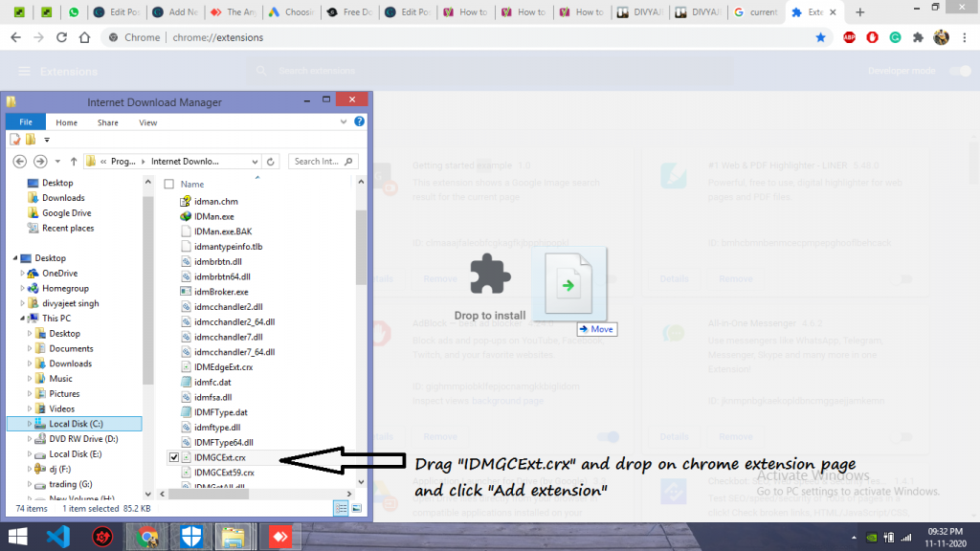This screenshot has width=980, height=551.
Task: Click the New folder quick access icon
Action: tap(31, 140)
